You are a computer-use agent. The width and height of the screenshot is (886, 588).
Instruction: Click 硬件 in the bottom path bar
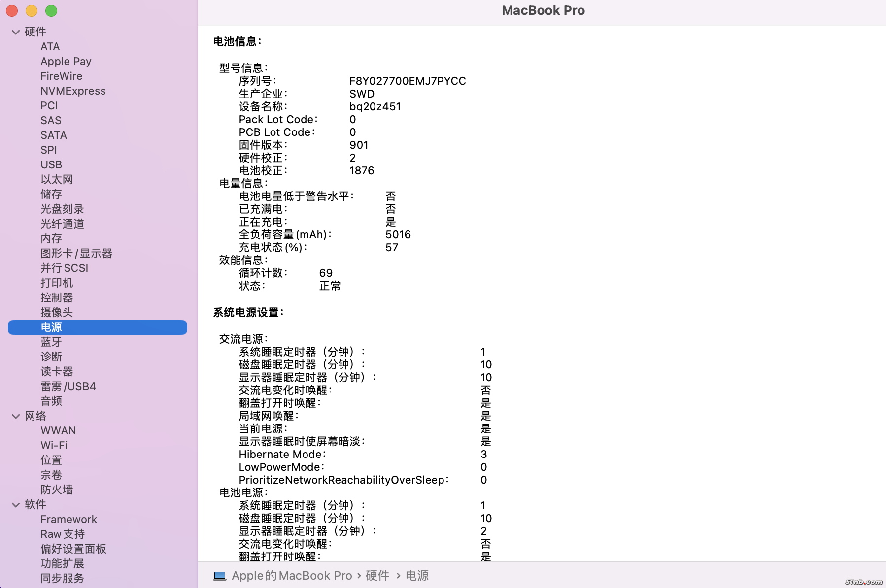click(377, 576)
